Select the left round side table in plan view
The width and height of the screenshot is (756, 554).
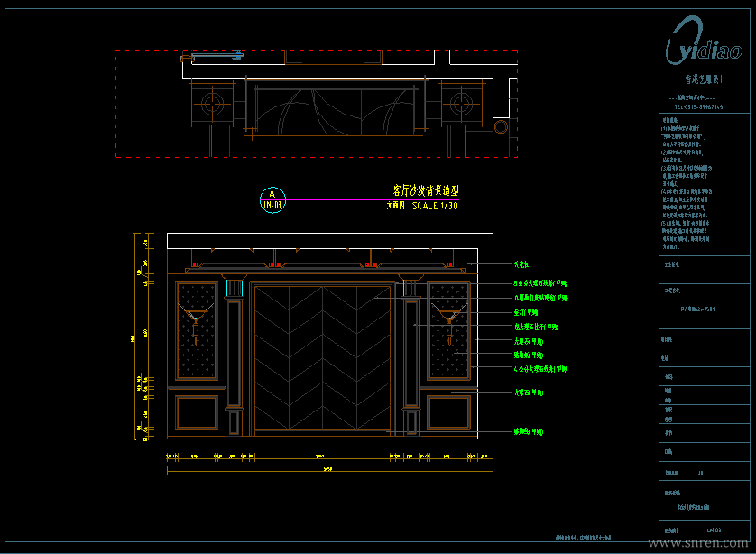pyautogui.click(x=212, y=104)
